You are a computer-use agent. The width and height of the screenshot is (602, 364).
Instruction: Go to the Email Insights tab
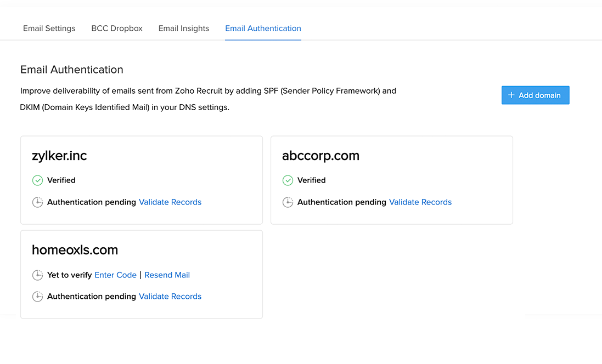tap(184, 29)
